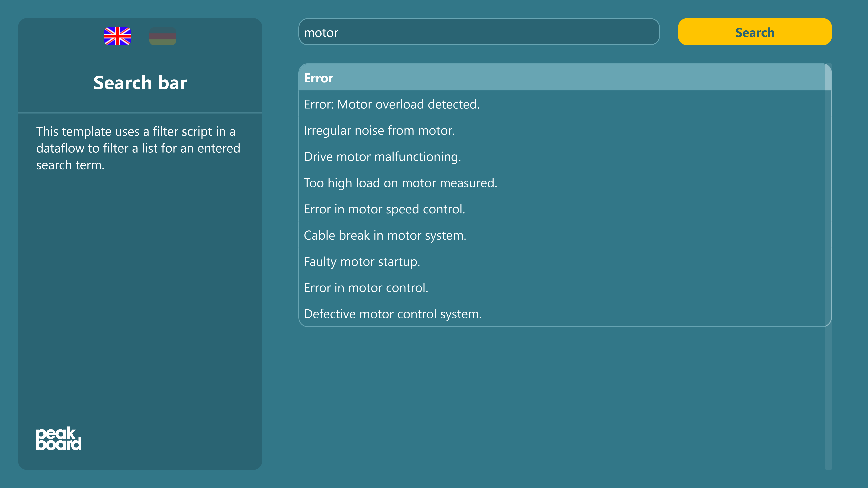Select 'Error: Motor overload detected.' row
This screenshot has width=868, height=488.
click(562, 104)
